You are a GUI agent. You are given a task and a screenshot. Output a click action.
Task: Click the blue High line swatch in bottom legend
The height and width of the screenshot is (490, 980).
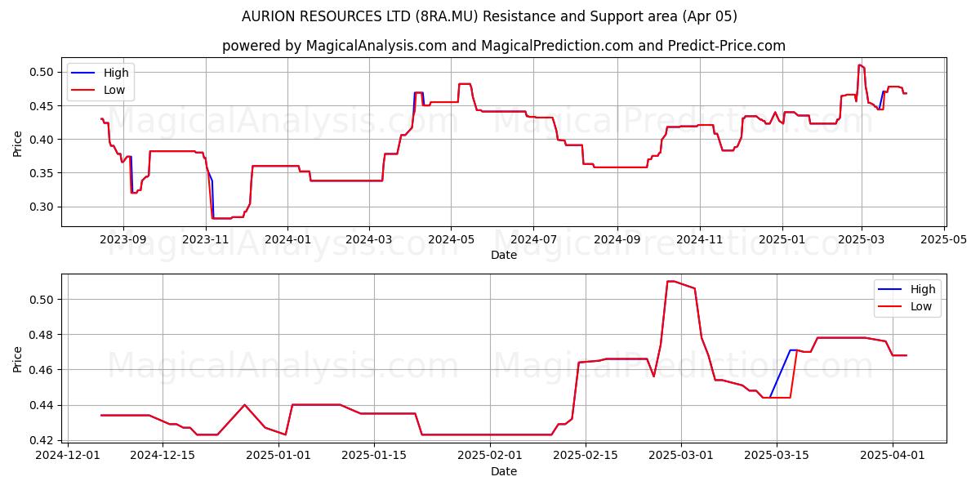[890, 289]
